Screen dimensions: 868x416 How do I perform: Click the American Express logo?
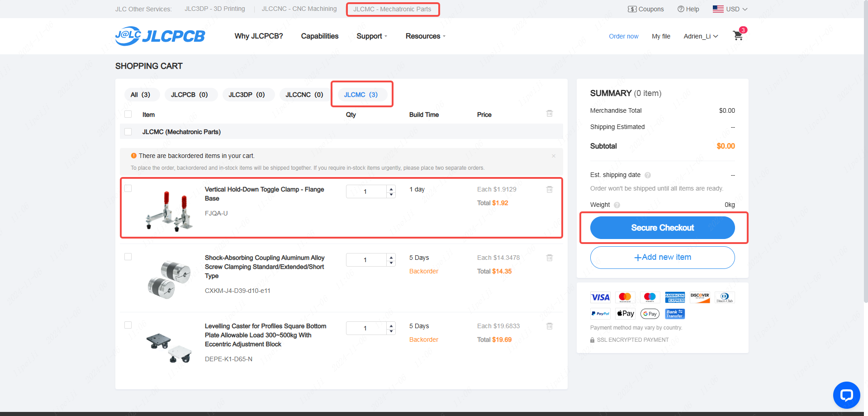pos(675,297)
